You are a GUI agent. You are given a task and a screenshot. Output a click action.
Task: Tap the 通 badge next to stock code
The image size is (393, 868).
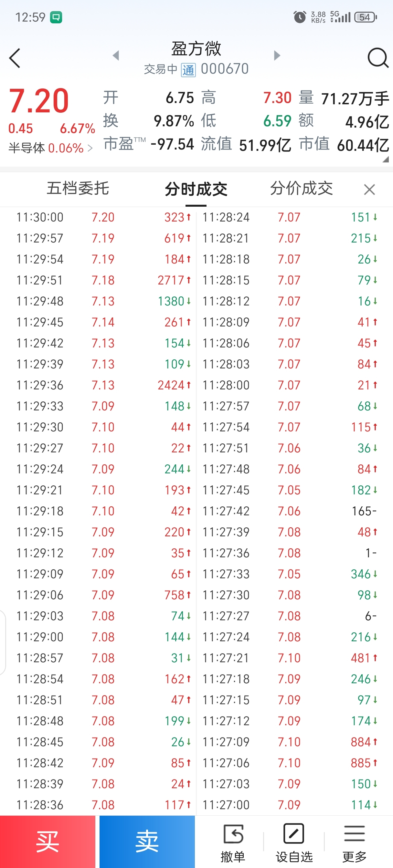[188, 70]
